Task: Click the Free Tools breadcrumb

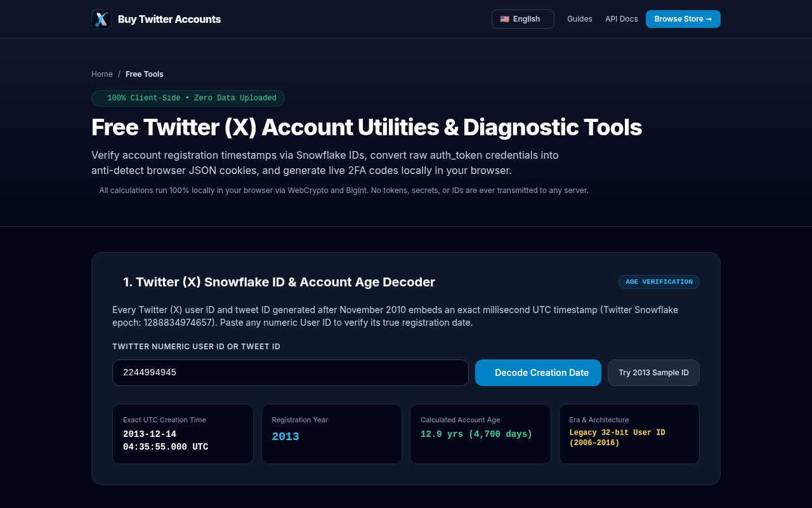Action: (x=145, y=74)
